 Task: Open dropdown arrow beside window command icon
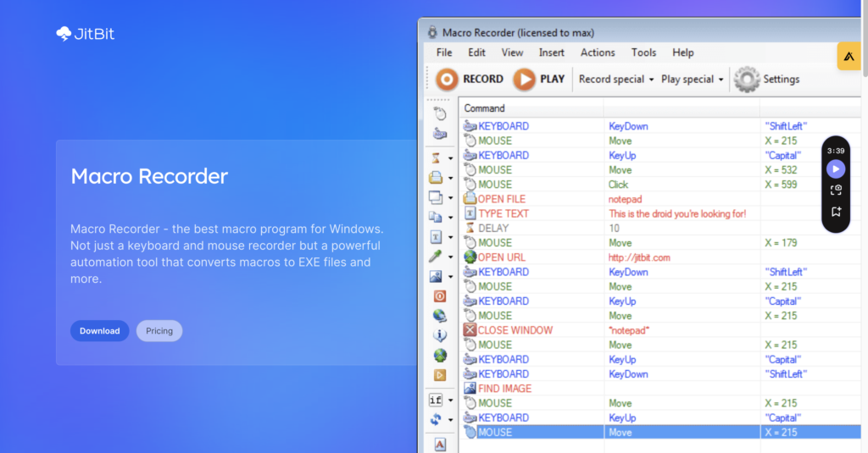tap(451, 198)
